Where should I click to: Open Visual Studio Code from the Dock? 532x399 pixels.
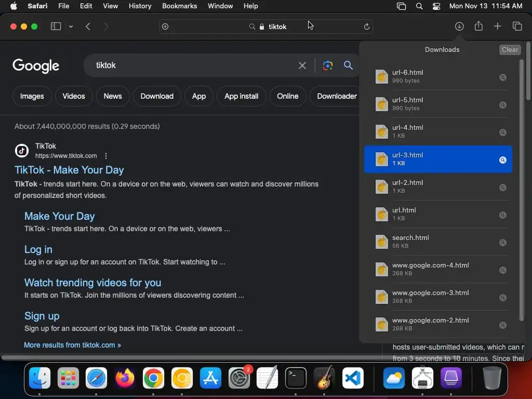point(353,378)
